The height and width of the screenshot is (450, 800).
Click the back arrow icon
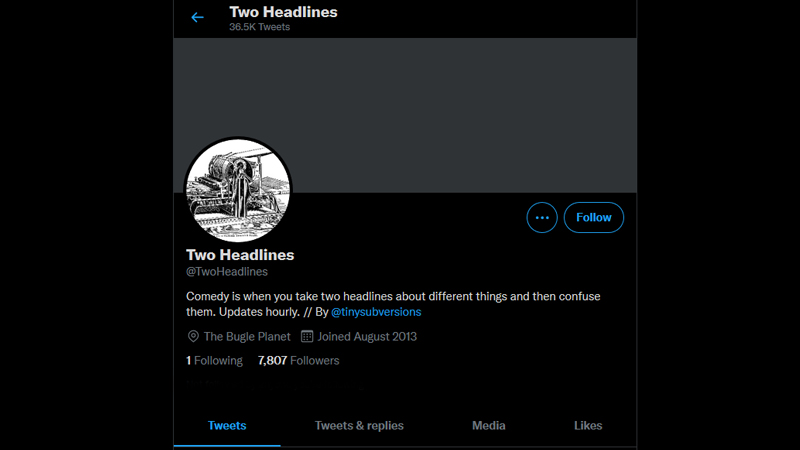pyautogui.click(x=197, y=17)
